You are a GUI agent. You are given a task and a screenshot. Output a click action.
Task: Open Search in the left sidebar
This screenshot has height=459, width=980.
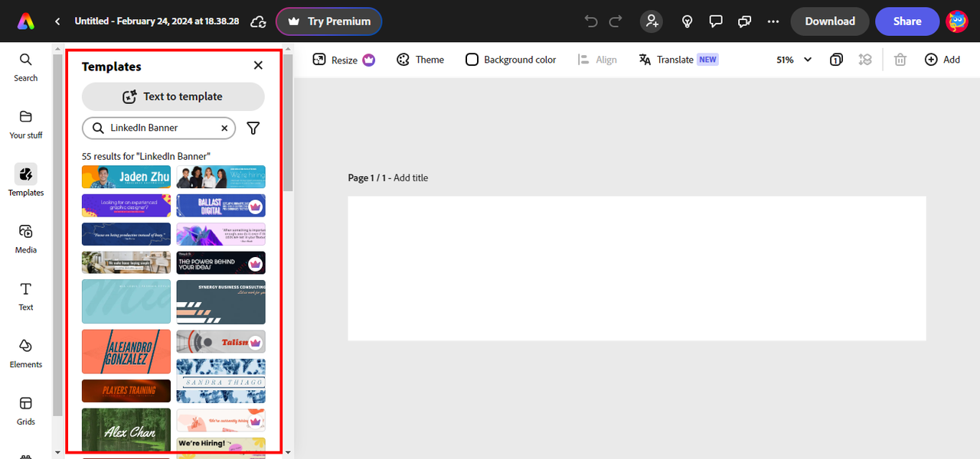[25, 67]
